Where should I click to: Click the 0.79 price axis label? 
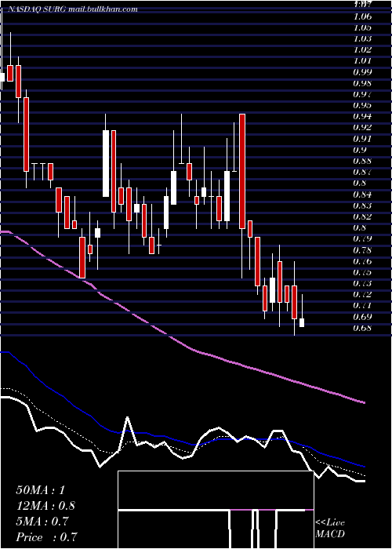(364, 238)
